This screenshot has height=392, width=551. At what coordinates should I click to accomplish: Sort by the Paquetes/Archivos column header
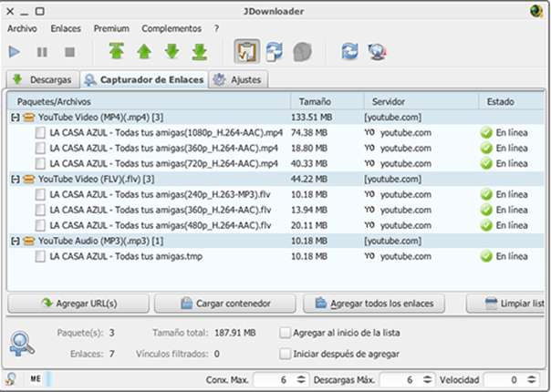point(149,102)
